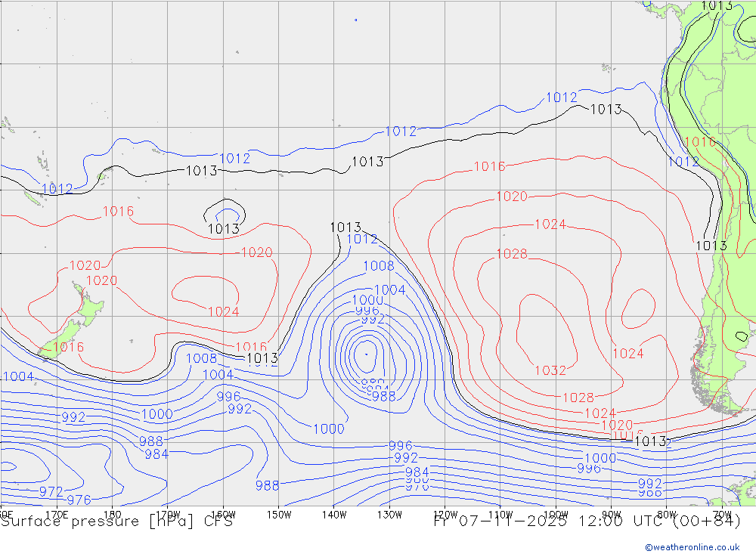Click the 70W longitude label
Screen dimensions: 756x554
(722, 515)
